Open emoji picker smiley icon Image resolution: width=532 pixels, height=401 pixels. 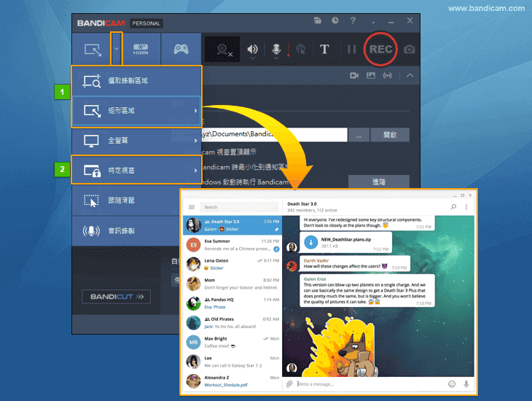coord(452,384)
